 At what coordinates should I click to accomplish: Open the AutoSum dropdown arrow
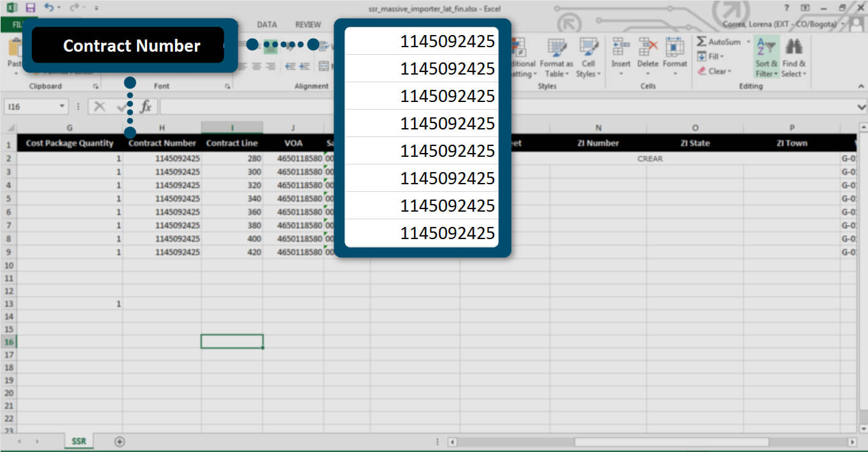(x=748, y=42)
